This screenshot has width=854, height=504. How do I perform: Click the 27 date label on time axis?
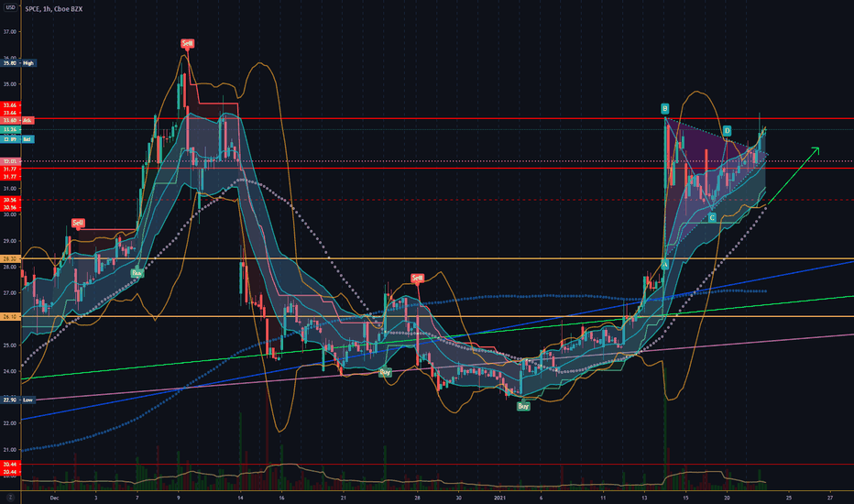(x=830, y=498)
